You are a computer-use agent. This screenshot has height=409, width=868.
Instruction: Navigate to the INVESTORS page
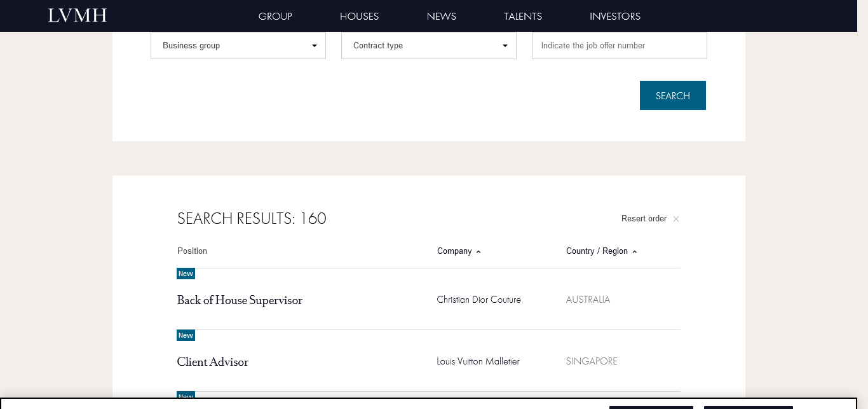click(614, 17)
